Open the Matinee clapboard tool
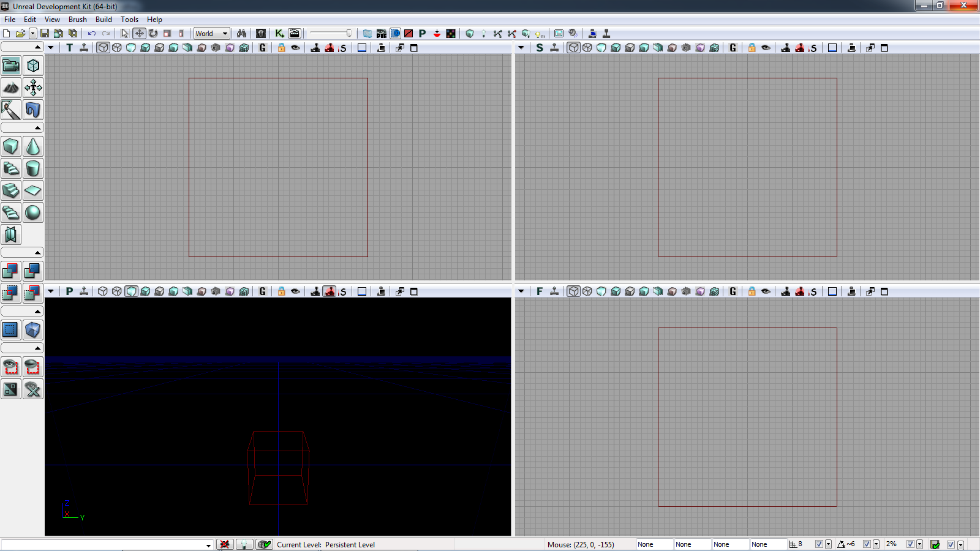Viewport: 980px width, 551px height. tap(295, 34)
